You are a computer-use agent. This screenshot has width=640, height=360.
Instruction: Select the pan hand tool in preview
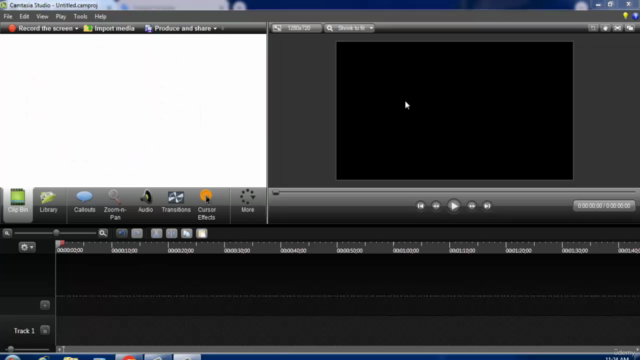(605, 28)
